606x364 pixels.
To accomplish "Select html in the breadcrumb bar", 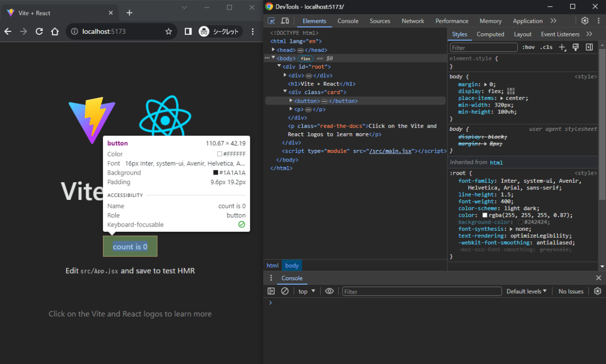I will tap(273, 265).
